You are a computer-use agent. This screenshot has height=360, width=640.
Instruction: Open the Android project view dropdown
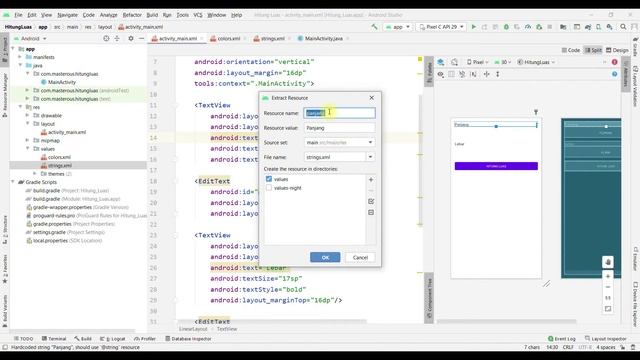point(30,38)
